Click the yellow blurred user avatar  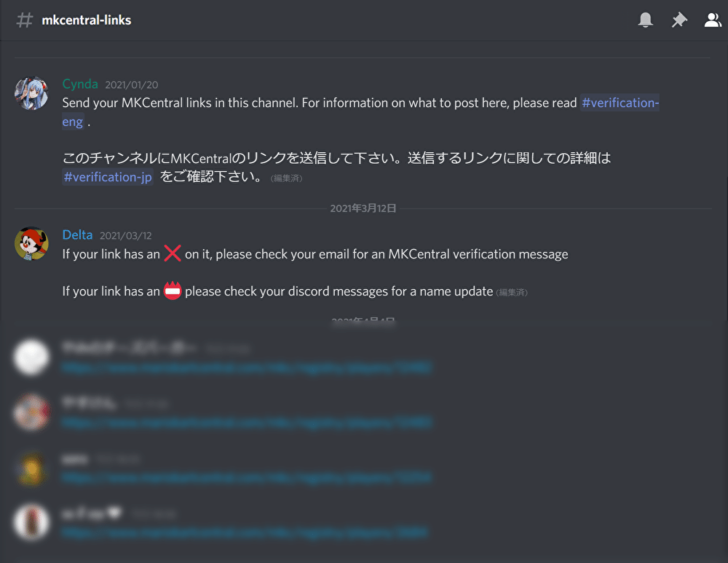(x=31, y=468)
